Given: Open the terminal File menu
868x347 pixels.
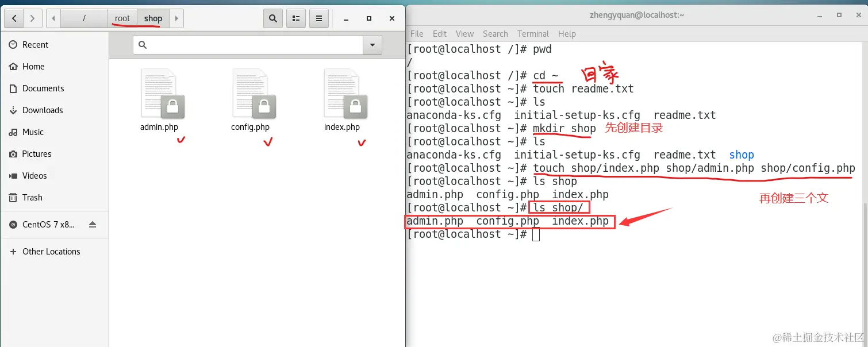Looking at the screenshot, I should click(417, 34).
